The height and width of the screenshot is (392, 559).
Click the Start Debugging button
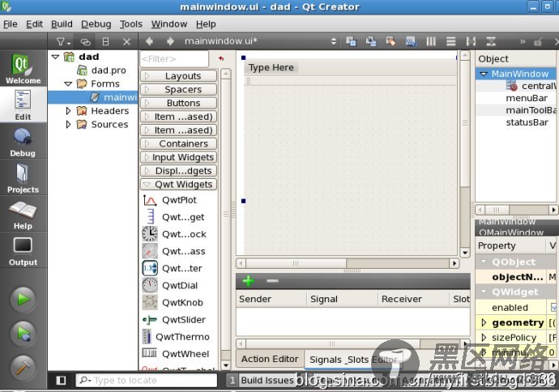coord(23,334)
